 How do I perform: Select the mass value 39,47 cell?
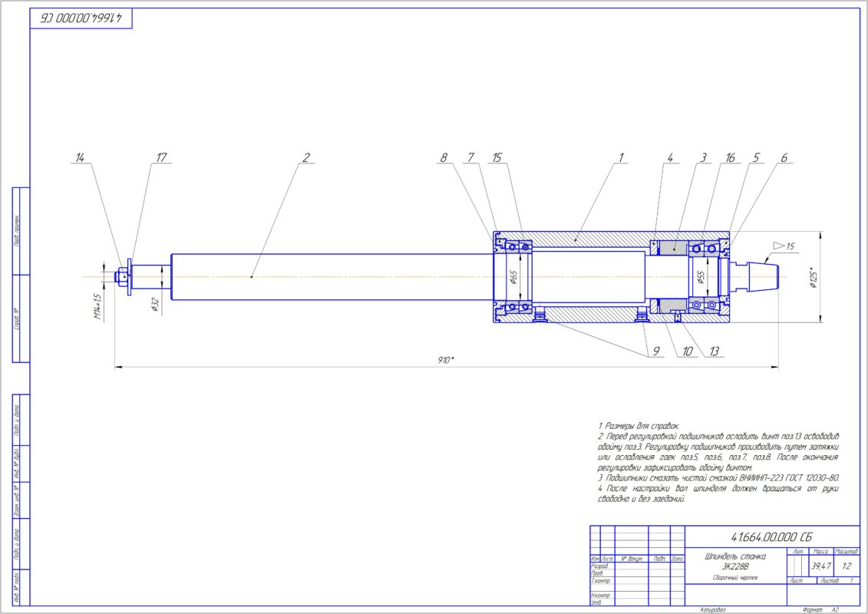pyautogui.click(x=820, y=566)
